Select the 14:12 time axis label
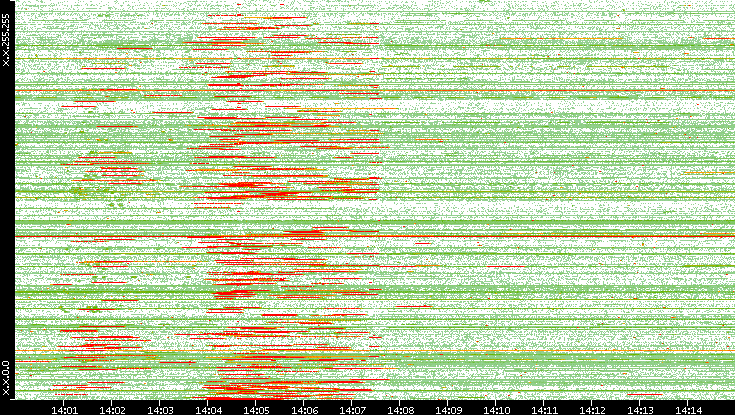The width and height of the screenshot is (735, 415). [592, 410]
